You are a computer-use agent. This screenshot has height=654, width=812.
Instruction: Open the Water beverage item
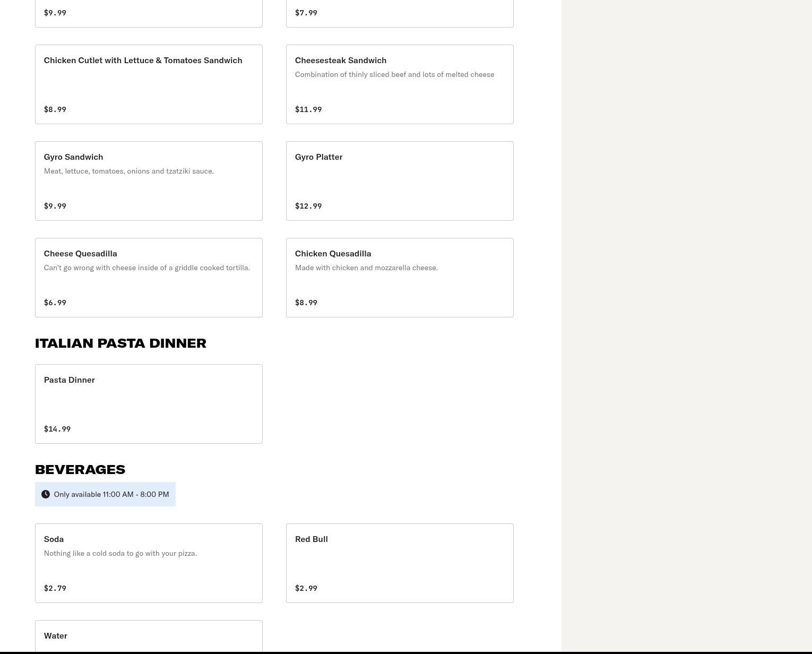tap(149, 636)
